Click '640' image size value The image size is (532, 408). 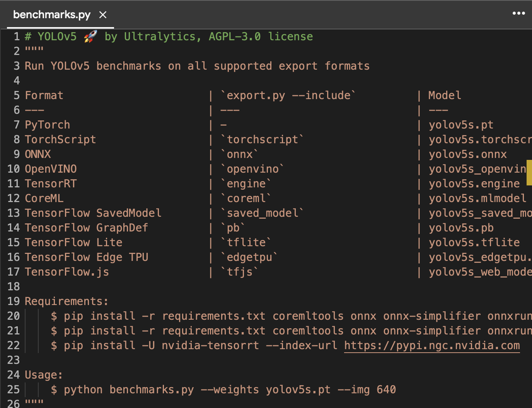coord(386,389)
